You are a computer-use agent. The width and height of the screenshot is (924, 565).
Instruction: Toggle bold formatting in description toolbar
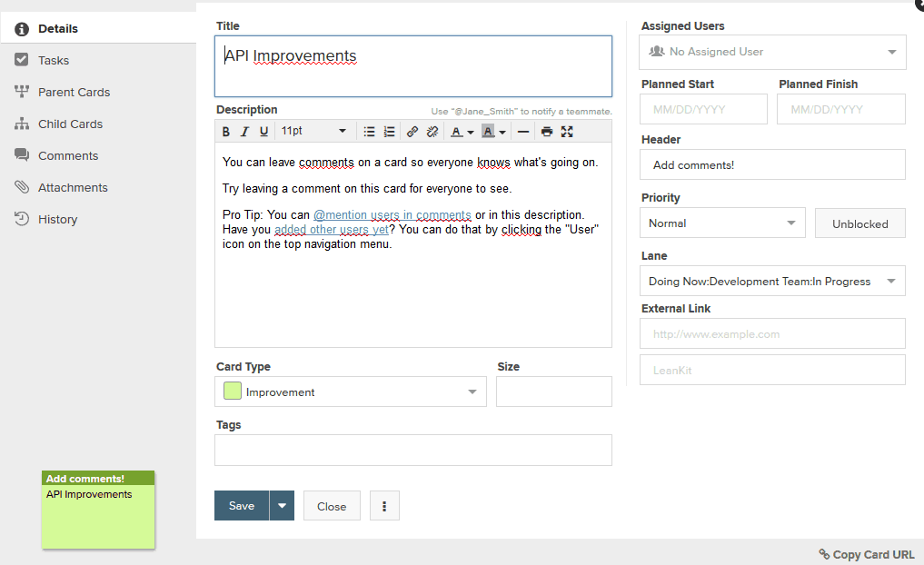pos(226,132)
